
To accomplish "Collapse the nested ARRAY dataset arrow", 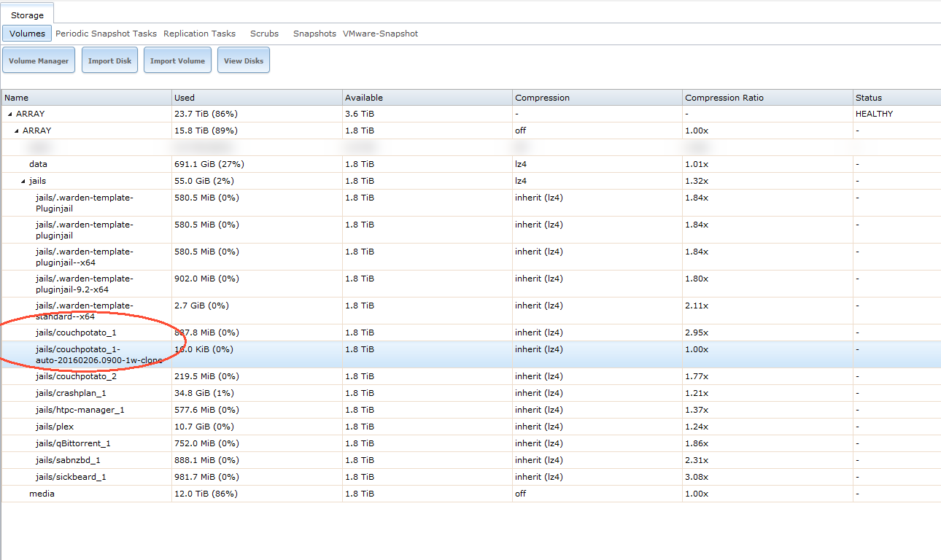I will pos(16,131).
